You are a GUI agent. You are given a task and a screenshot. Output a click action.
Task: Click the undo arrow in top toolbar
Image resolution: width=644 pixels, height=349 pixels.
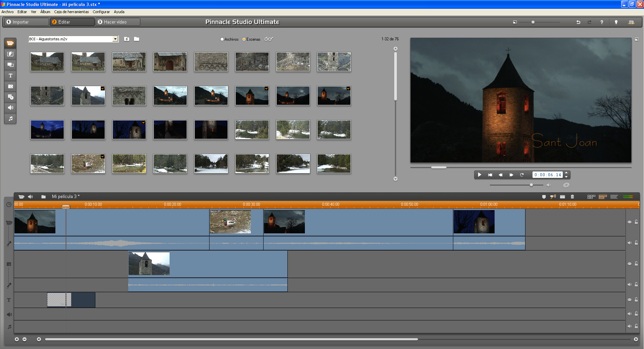tap(578, 22)
